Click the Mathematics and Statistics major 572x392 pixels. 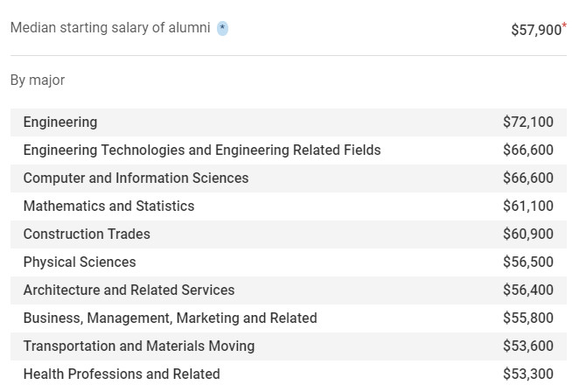point(108,206)
